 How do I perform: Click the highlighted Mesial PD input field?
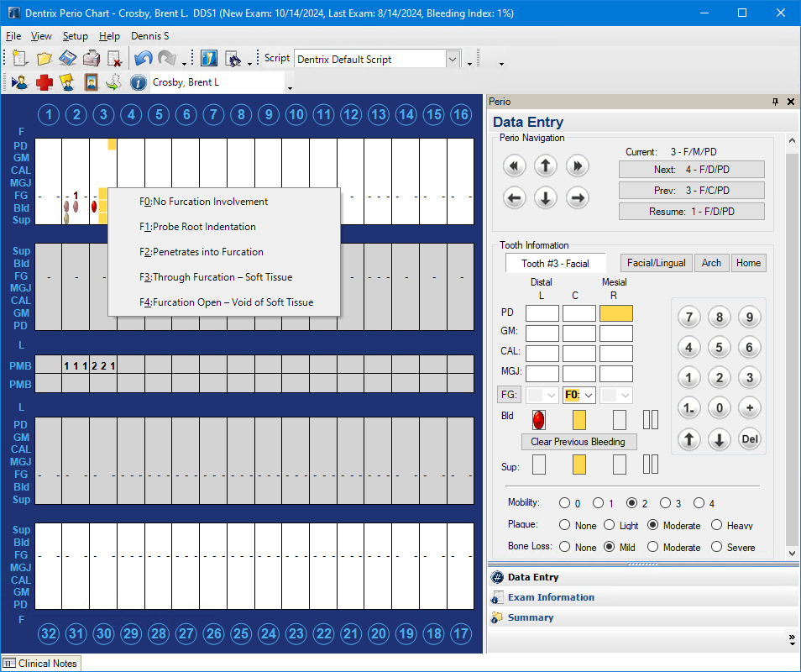pyautogui.click(x=615, y=313)
